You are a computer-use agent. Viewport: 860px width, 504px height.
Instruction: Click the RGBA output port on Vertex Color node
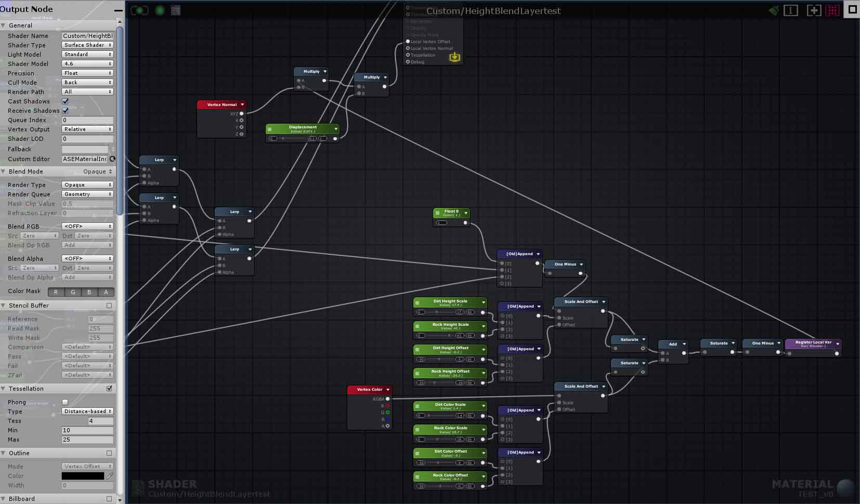pyautogui.click(x=387, y=399)
